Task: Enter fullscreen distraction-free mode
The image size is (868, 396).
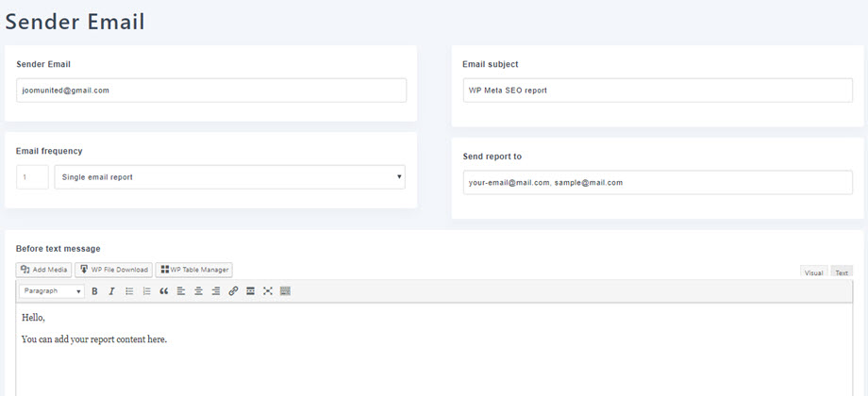Action: click(268, 291)
